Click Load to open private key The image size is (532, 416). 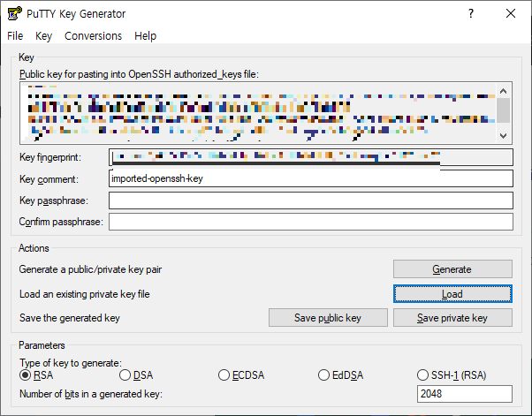click(x=452, y=293)
